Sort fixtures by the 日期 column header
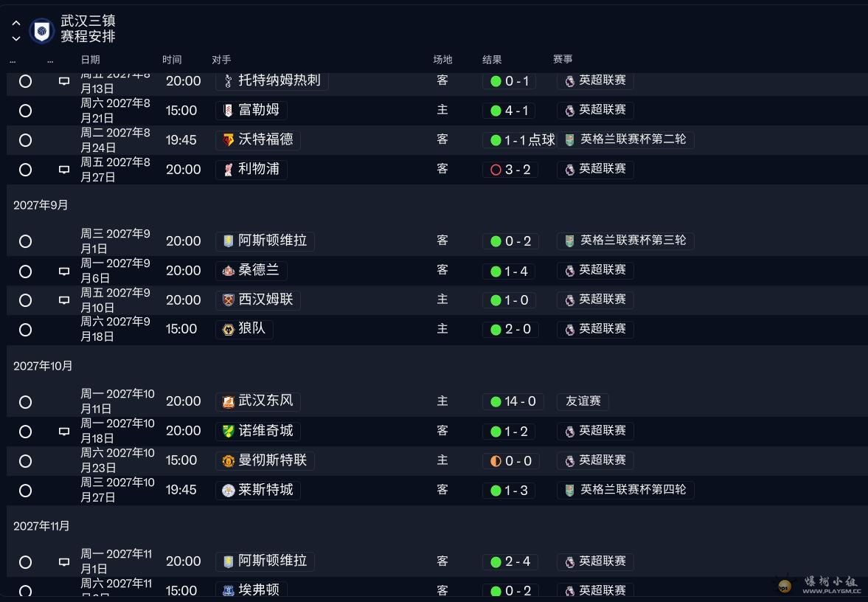The image size is (868, 602). (90, 60)
